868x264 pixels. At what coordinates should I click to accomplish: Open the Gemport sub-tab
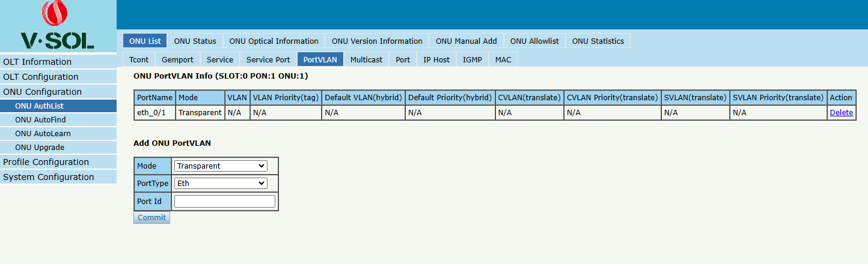point(178,59)
